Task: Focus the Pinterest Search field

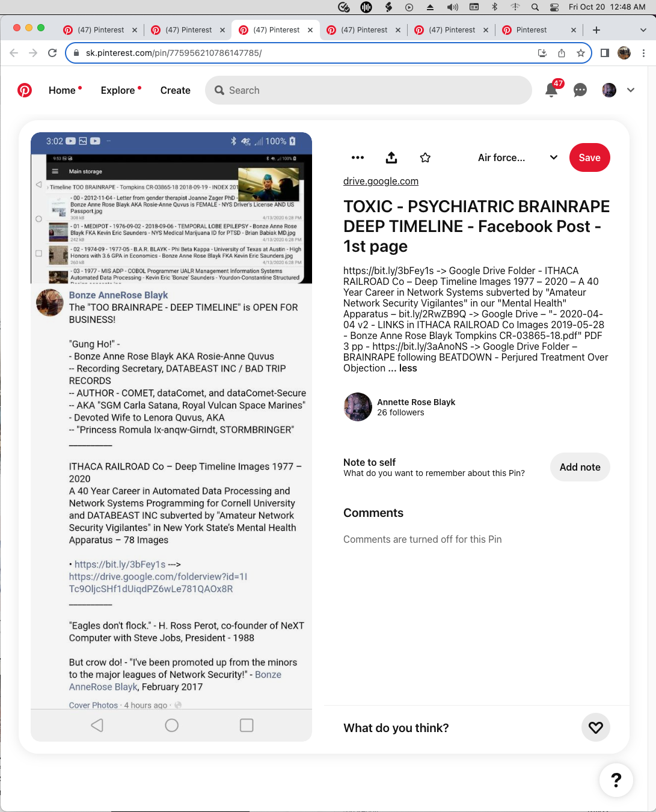Action: click(x=369, y=90)
